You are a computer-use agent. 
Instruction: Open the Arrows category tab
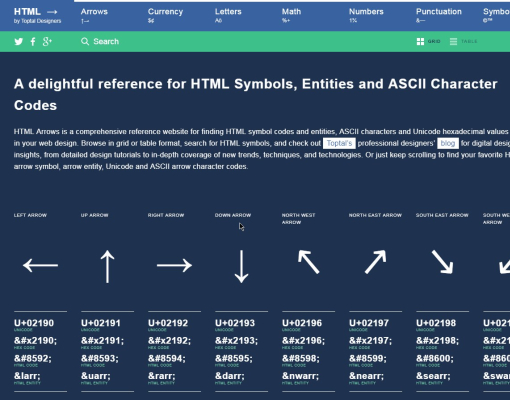click(x=94, y=15)
